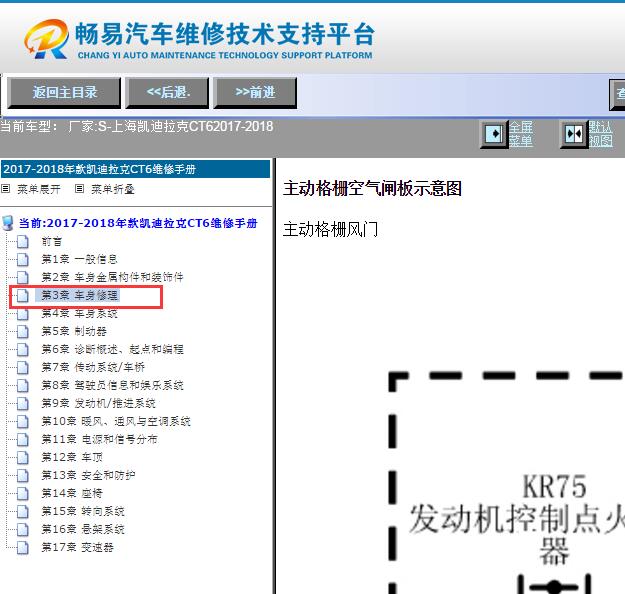The image size is (625, 594).
Task: Open 第9章 发动机/推进系统
Action: pos(98,403)
